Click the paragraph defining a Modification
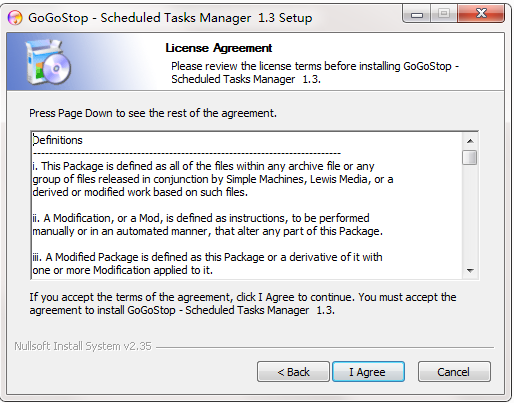Viewport: 514px width, 403px height. click(x=207, y=224)
